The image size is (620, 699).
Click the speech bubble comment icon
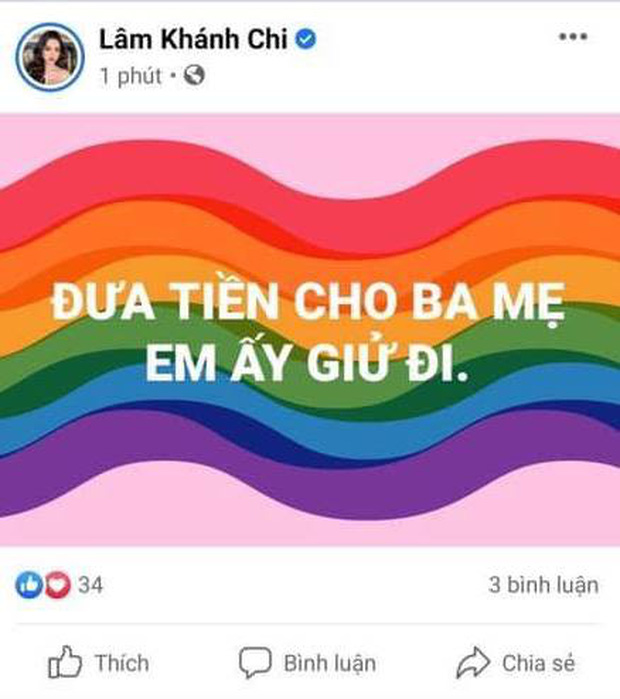(255, 663)
